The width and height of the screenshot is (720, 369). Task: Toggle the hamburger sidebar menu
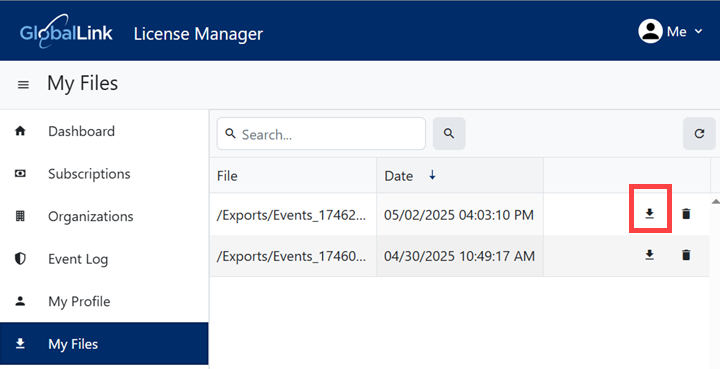[x=23, y=85]
